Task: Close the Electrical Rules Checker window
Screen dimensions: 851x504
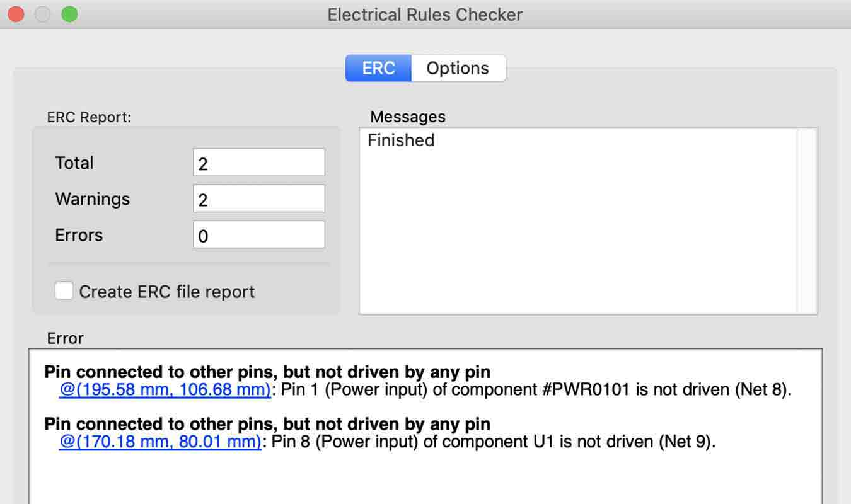Action: (x=16, y=14)
